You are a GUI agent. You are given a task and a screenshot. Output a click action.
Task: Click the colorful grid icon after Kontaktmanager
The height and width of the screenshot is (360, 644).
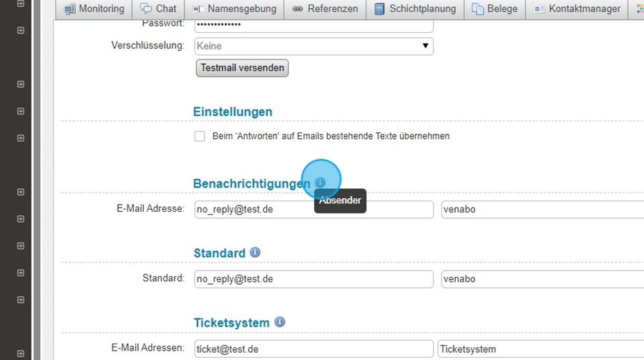pyautogui.click(x=640, y=9)
